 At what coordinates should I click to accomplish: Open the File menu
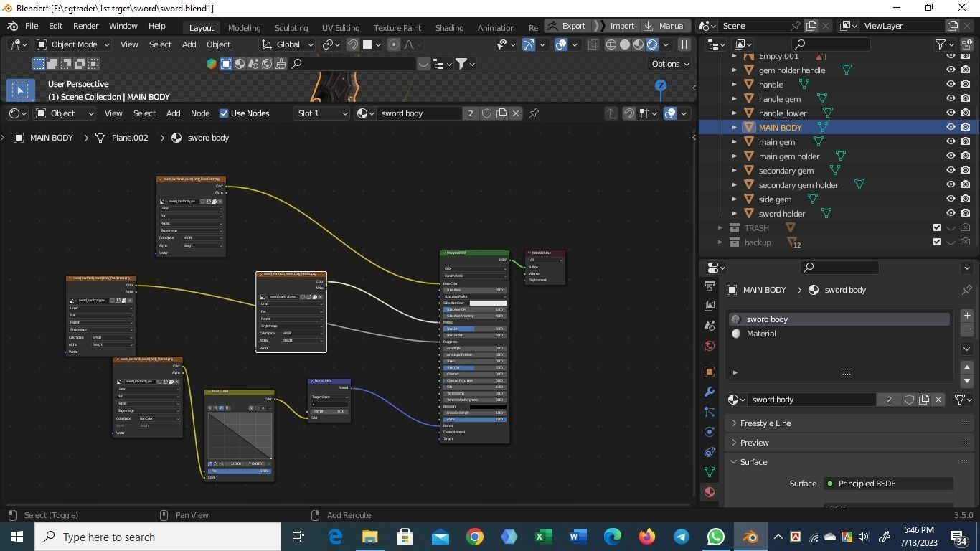click(32, 26)
